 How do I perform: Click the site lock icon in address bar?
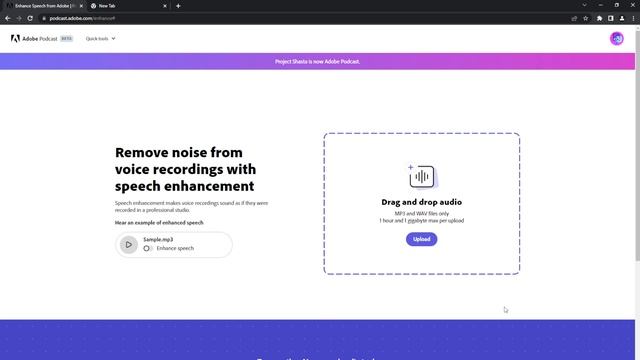pos(44,18)
